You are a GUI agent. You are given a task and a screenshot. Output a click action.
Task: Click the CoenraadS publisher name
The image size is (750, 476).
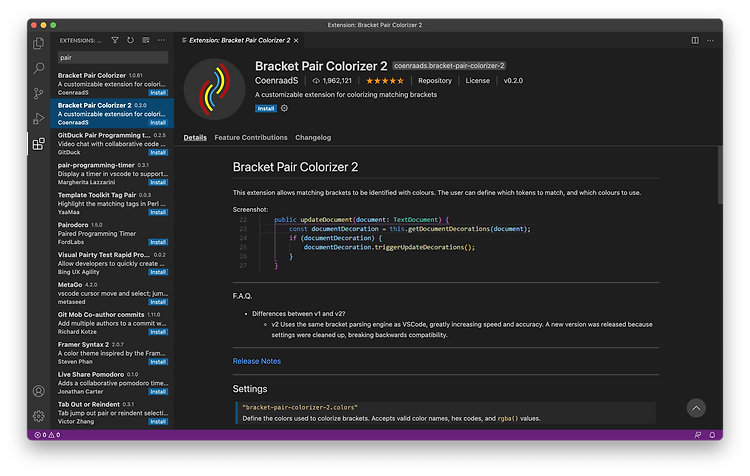(276, 81)
